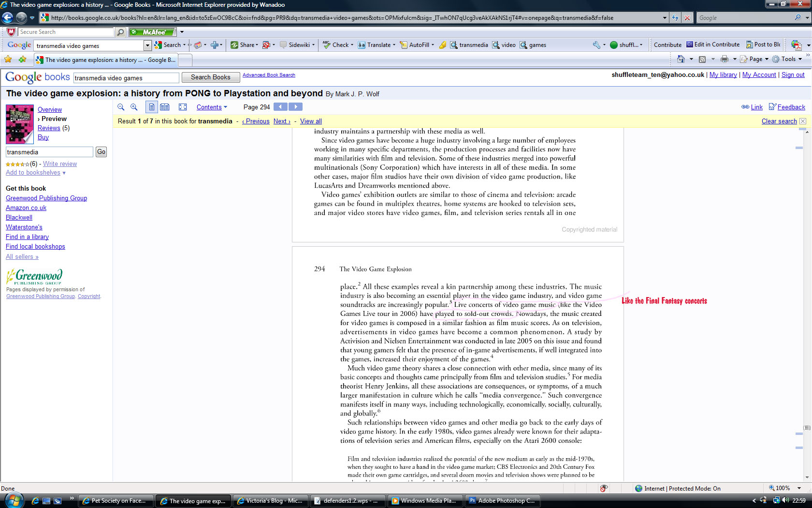Click Next search result link
Viewport: 812px width, 508px height.
point(282,121)
